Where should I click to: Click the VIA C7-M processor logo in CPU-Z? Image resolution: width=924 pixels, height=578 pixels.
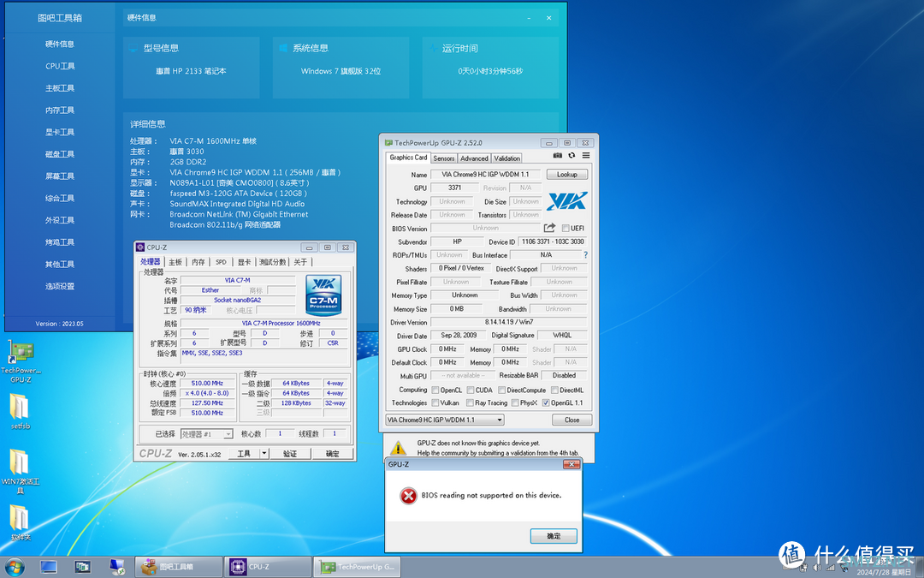pyautogui.click(x=323, y=295)
